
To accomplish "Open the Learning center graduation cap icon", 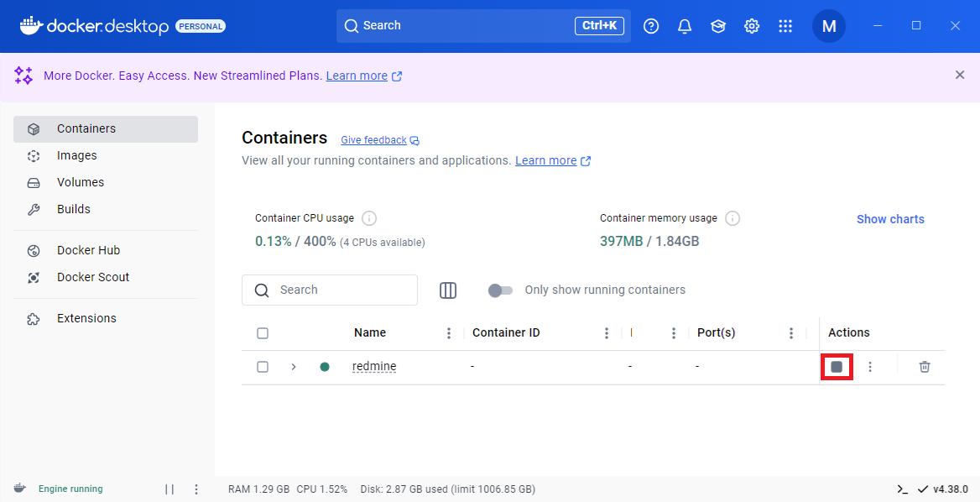I will click(x=718, y=26).
